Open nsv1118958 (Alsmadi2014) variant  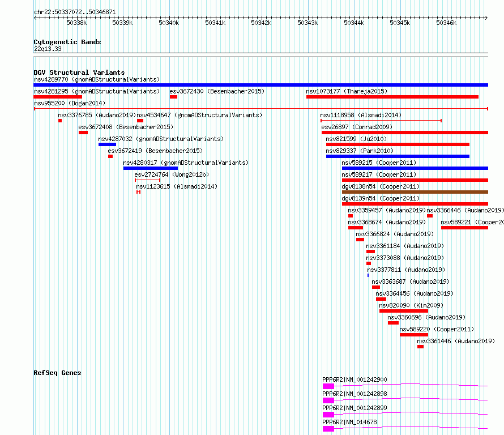(361, 115)
